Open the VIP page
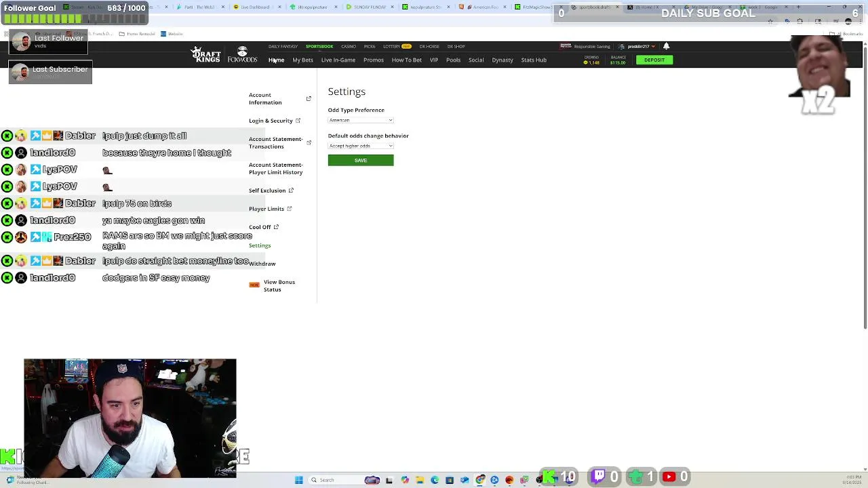Screen dimensions: 868x488 pyautogui.click(x=433, y=60)
